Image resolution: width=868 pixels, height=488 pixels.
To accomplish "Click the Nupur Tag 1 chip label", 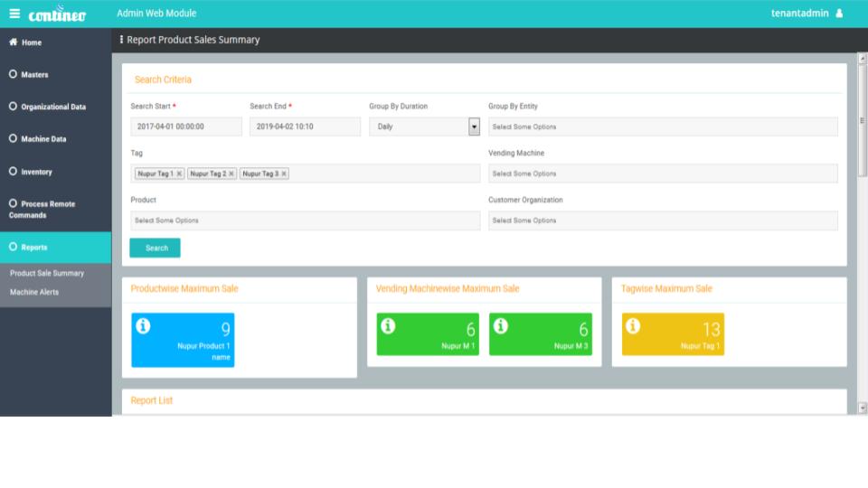I will click(156, 174).
